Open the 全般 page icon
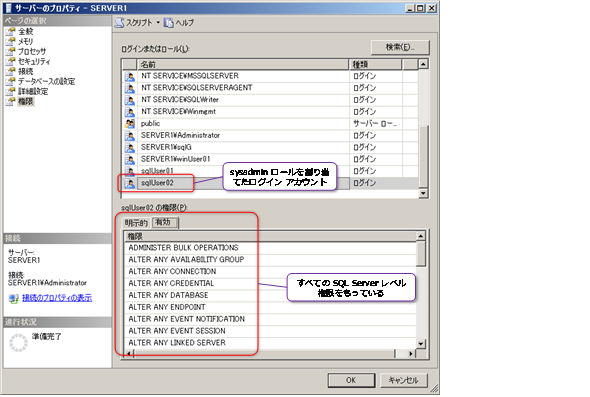590x397 pixels. pos(11,32)
